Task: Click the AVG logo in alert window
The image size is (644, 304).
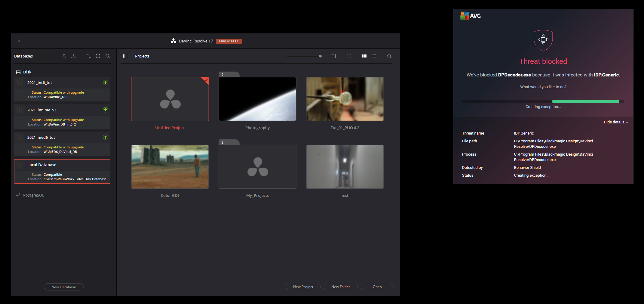Action: tap(471, 16)
